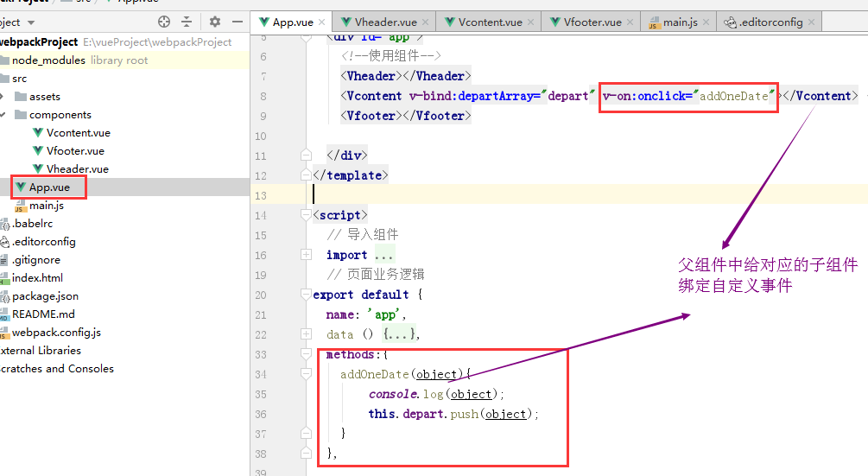Click the Vheader tag on line 7
868x476 pixels.
pyautogui.click(x=406, y=76)
